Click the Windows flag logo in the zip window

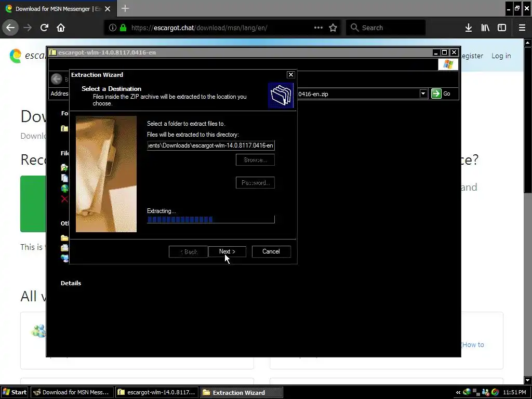(x=448, y=64)
